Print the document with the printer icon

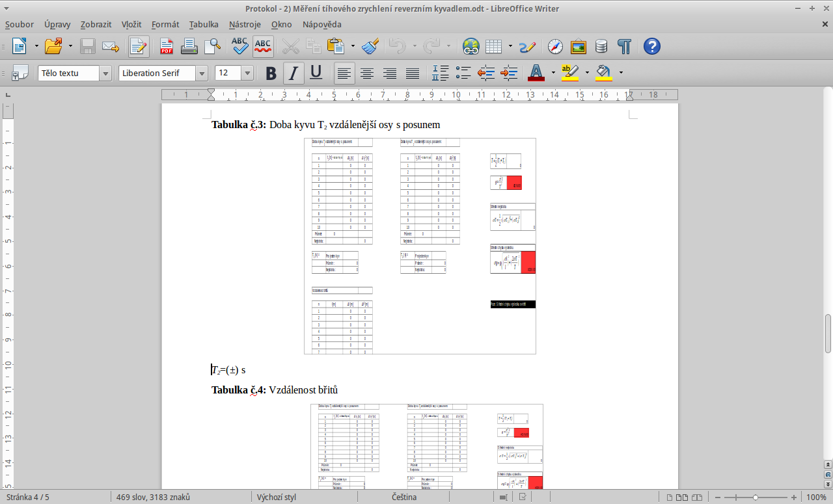189,46
